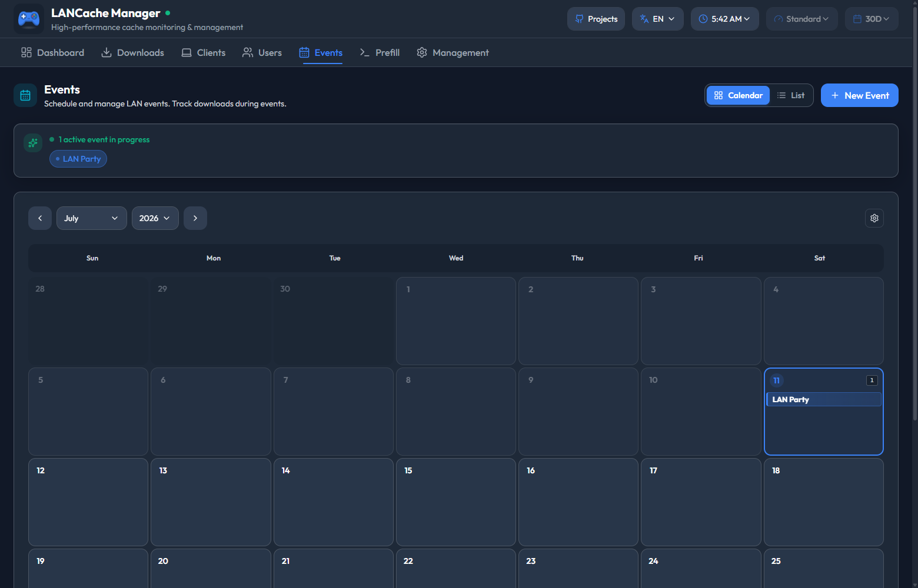Select the July 18 calendar cell
Screen dimensions: 918x588
(x=824, y=502)
